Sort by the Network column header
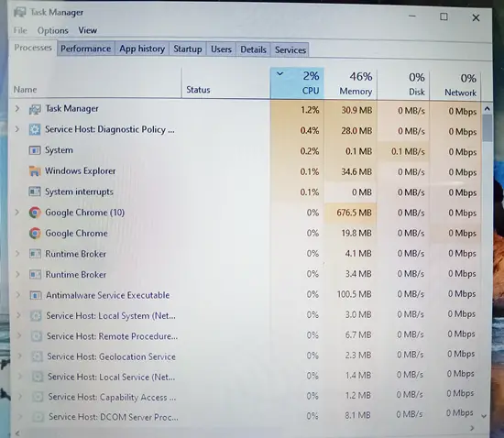Image resolution: width=504 pixels, height=438 pixels. click(455, 85)
